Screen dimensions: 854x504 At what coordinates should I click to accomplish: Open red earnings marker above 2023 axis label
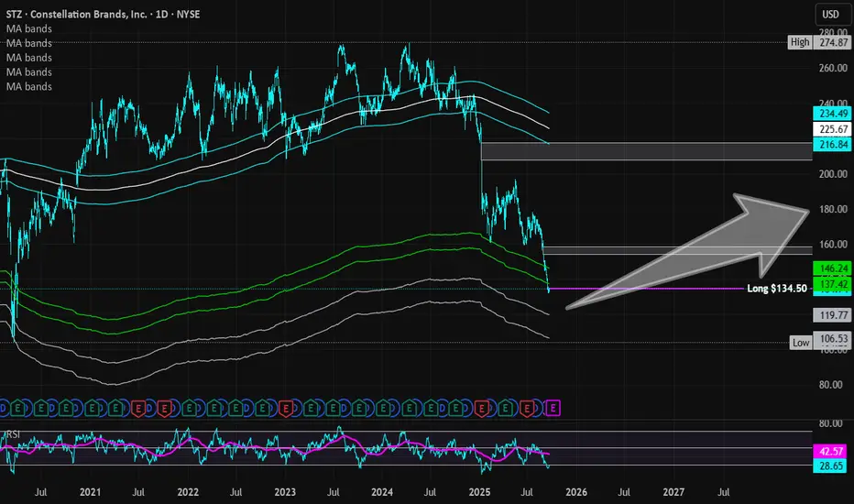click(286, 408)
